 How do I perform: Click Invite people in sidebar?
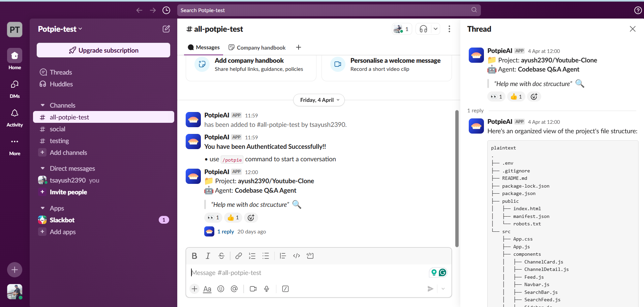tap(103, 192)
